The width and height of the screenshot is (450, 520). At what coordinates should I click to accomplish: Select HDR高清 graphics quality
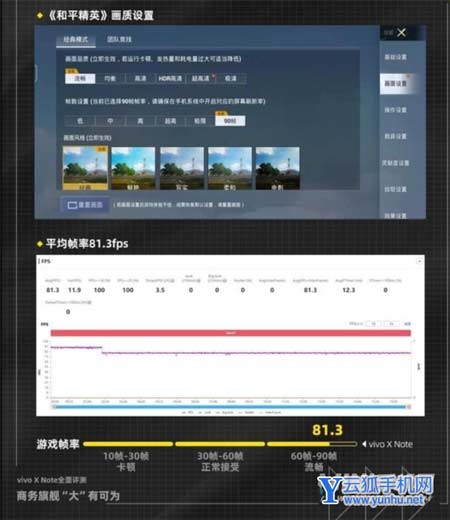170,78
